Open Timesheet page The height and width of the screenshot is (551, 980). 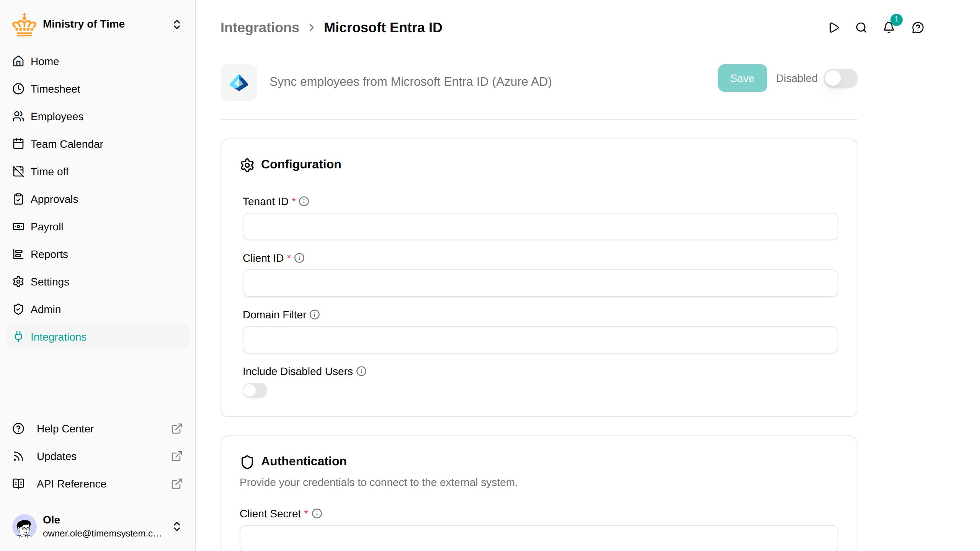tap(98, 89)
